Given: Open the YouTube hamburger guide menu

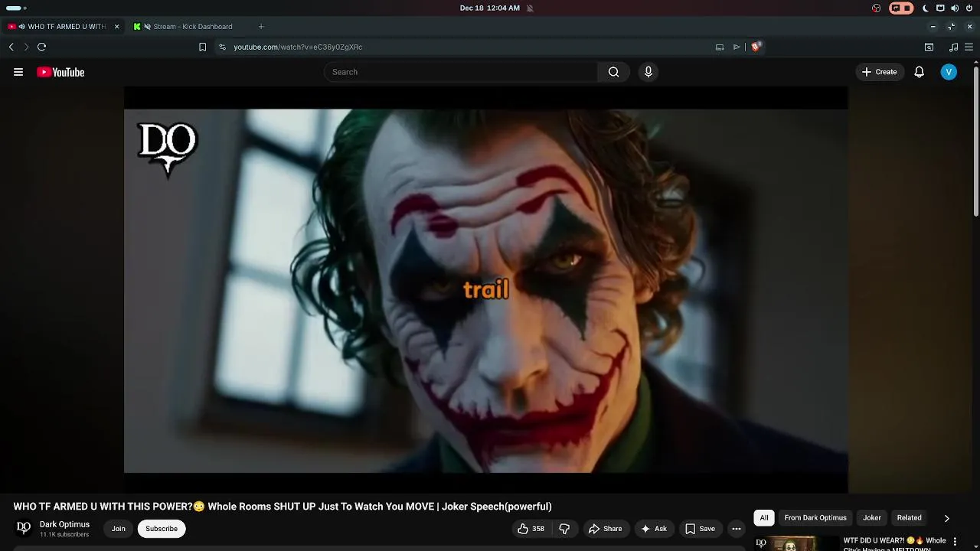Looking at the screenshot, I should [x=18, y=72].
